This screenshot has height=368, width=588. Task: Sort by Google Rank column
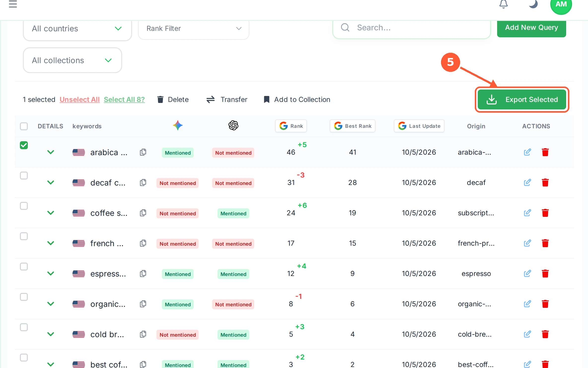pos(291,126)
